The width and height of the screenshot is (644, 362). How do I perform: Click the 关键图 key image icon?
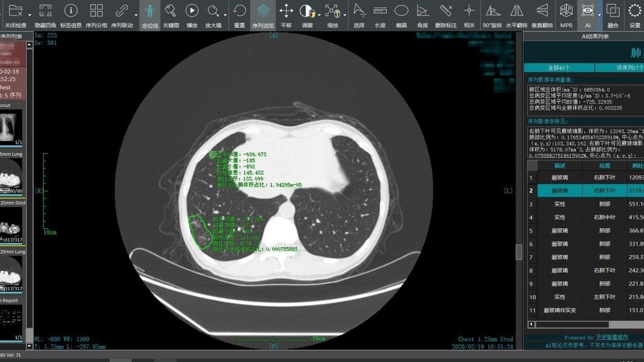pos(171,10)
